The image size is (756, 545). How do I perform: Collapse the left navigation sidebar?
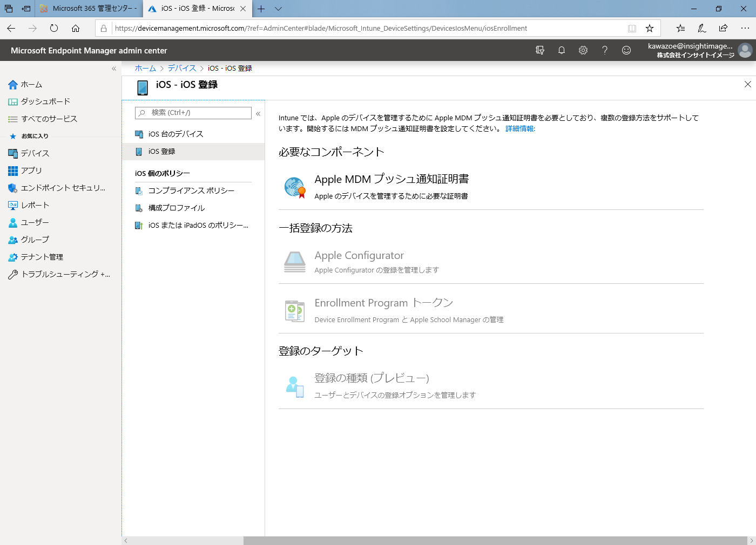tap(114, 69)
